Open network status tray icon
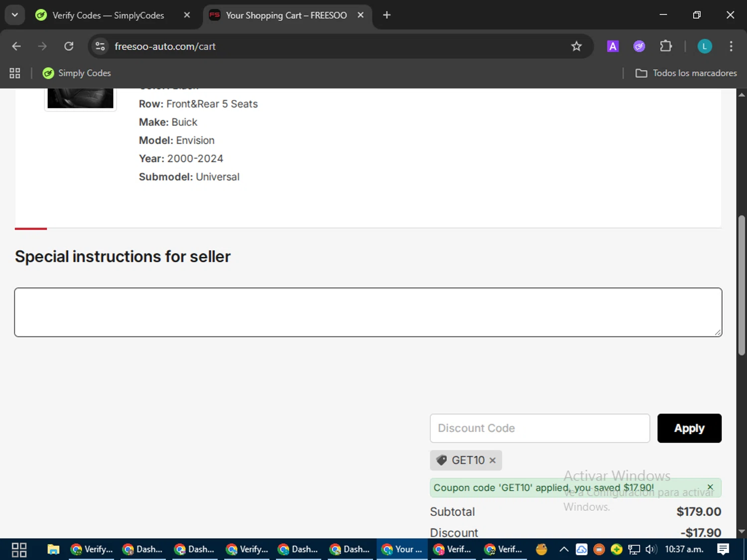Screen dimensions: 747x560 pos(634,550)
